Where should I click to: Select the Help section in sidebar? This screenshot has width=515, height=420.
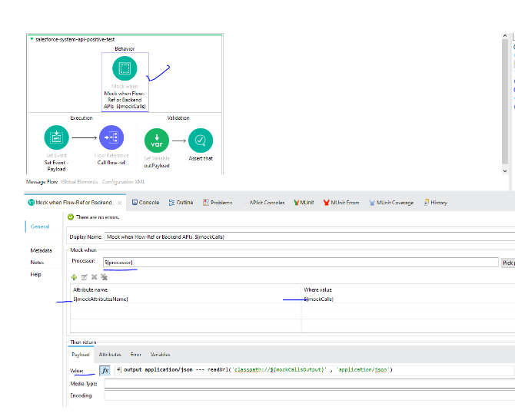(x=35, y=274)
